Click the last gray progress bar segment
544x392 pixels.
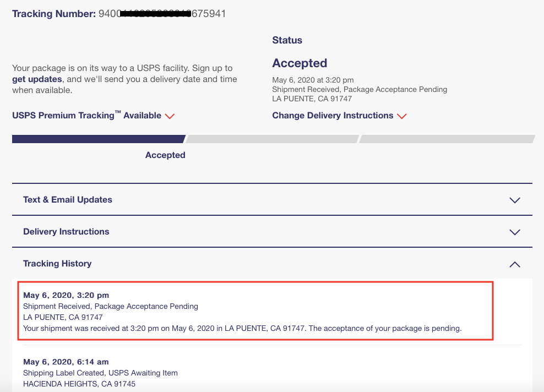coord(446,139)
